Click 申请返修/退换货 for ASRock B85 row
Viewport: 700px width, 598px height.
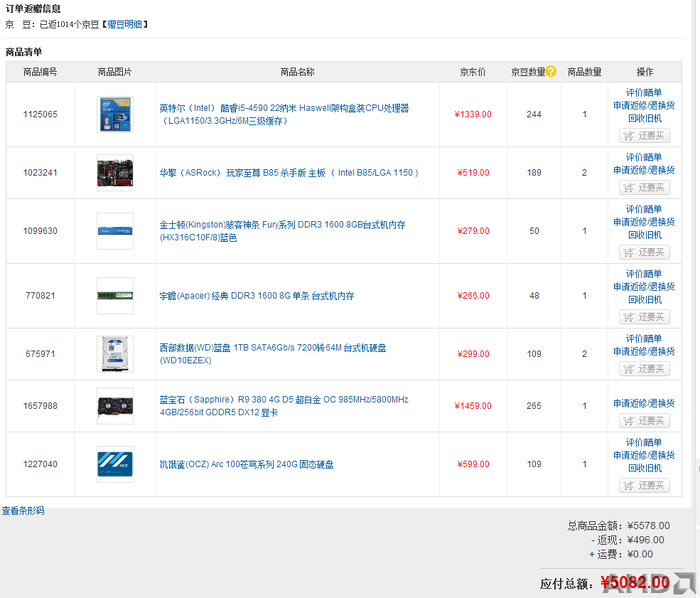pyautogui.click(x=644, y=170)
